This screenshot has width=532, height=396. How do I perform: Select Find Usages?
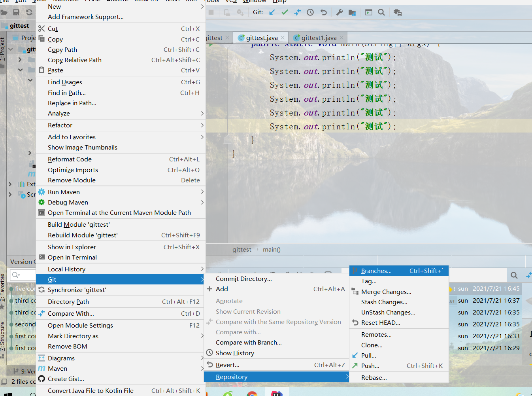coord(121,82)
